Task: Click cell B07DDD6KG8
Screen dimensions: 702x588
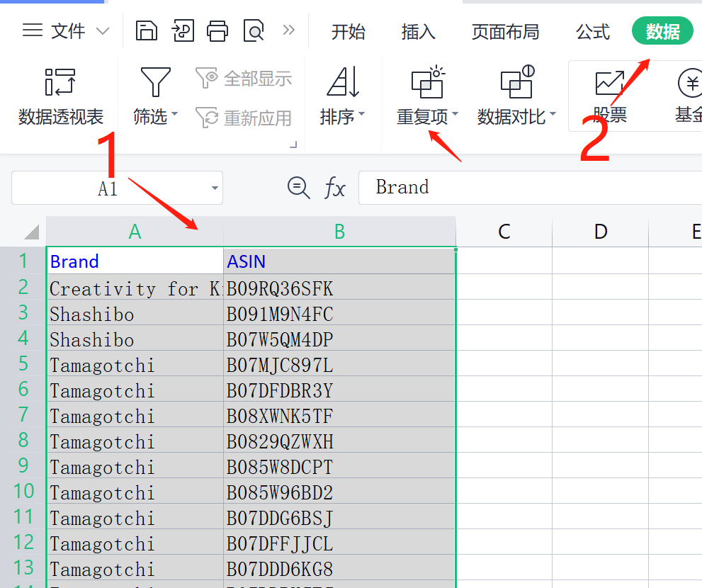Action: pyautogui.click(x=339, y=568)
